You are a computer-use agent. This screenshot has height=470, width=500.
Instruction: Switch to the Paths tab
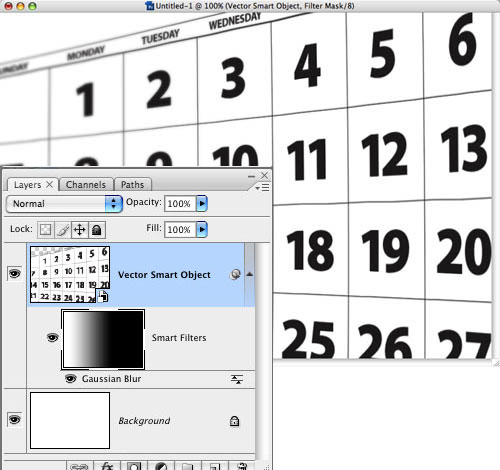(x=132, y=185)
